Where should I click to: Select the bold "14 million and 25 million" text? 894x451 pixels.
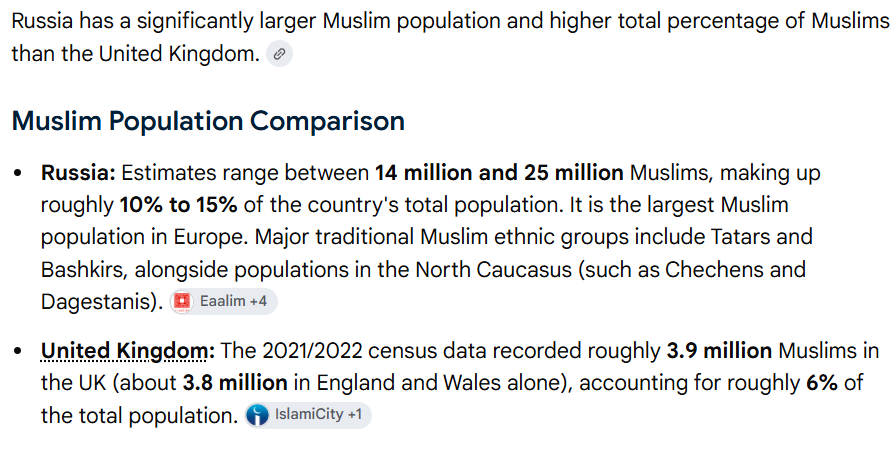[499, 173]
